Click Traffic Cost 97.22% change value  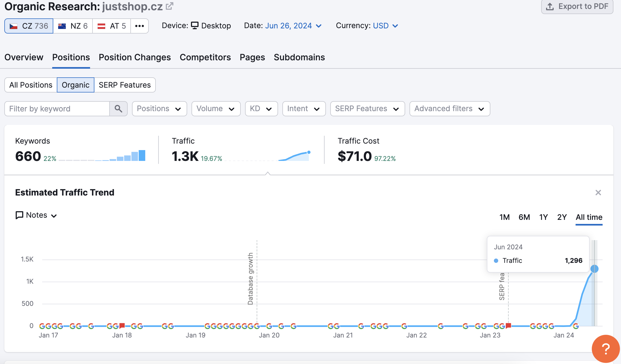385,158
